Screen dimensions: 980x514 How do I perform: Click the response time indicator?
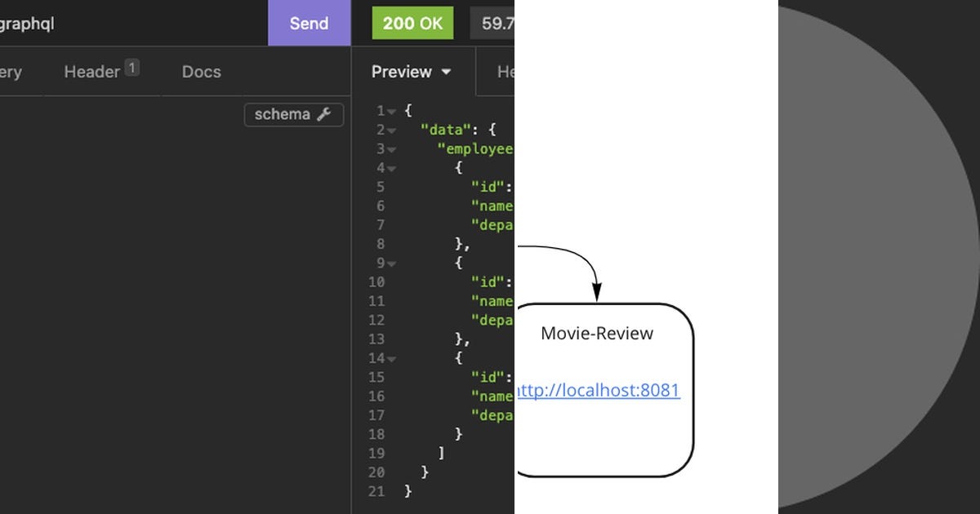[x=495, y=23]
